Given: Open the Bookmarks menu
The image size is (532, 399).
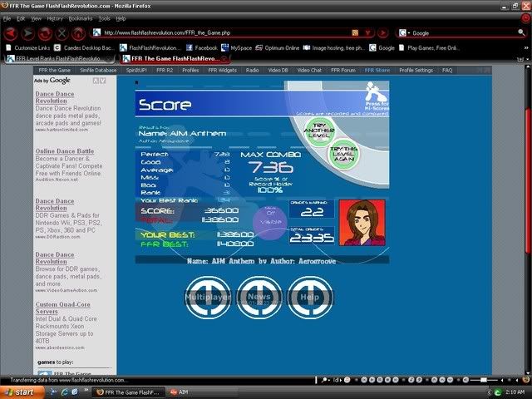Looking at the screenshot, I should (x=81, y=17).
